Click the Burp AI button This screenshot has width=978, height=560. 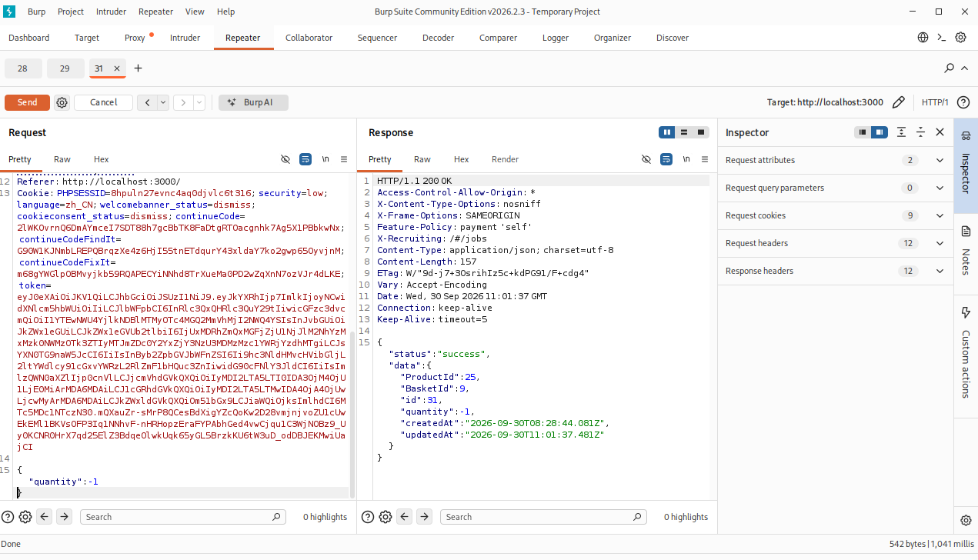click(253, 102)
